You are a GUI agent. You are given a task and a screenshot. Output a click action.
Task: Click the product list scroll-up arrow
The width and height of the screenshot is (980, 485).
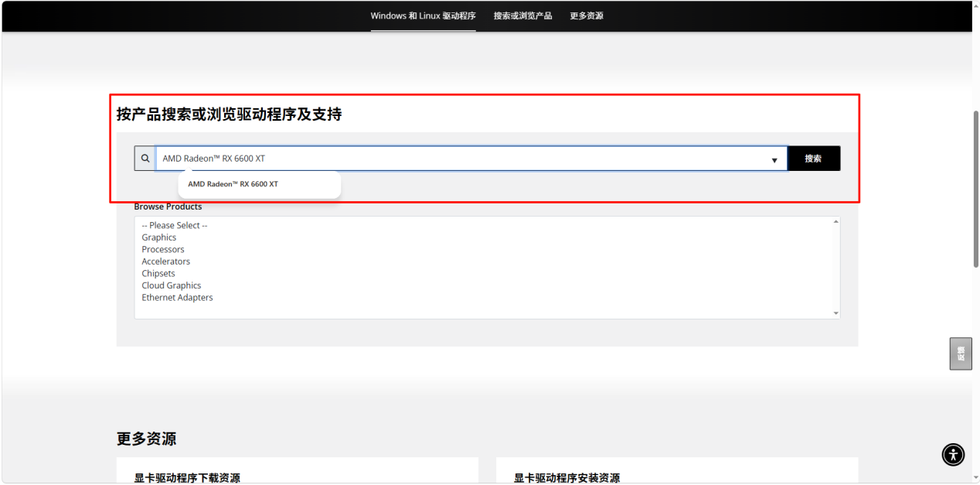835,222
